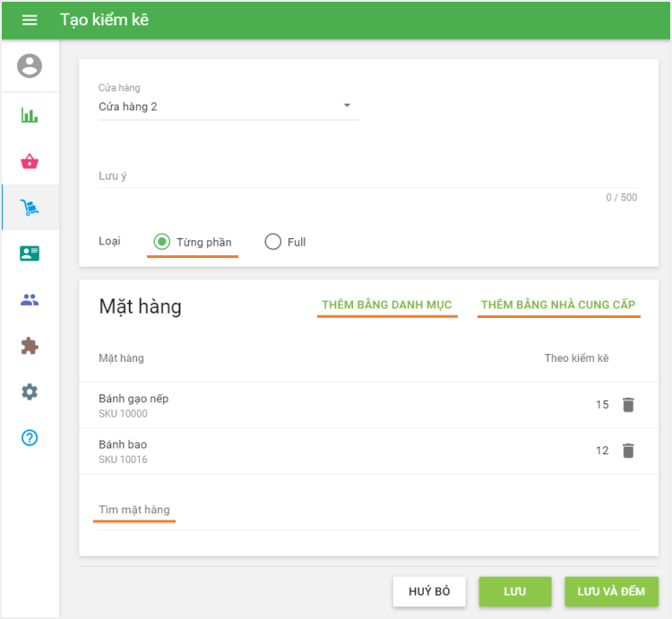The image size is (672, 619).
Task: Open the integrations puzzle piece icon
Action: pos(30,346)
